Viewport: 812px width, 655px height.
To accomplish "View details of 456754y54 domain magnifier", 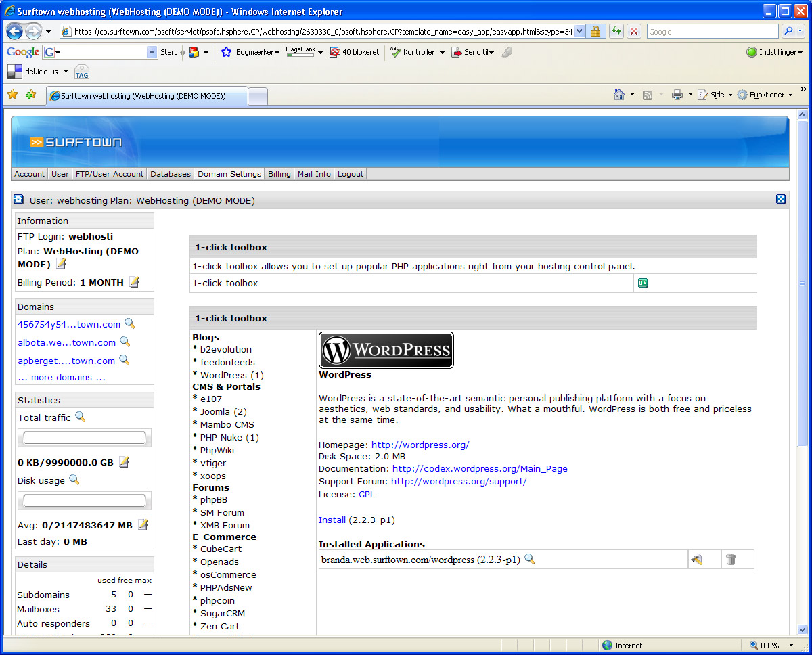I will [x=129, y=323].
